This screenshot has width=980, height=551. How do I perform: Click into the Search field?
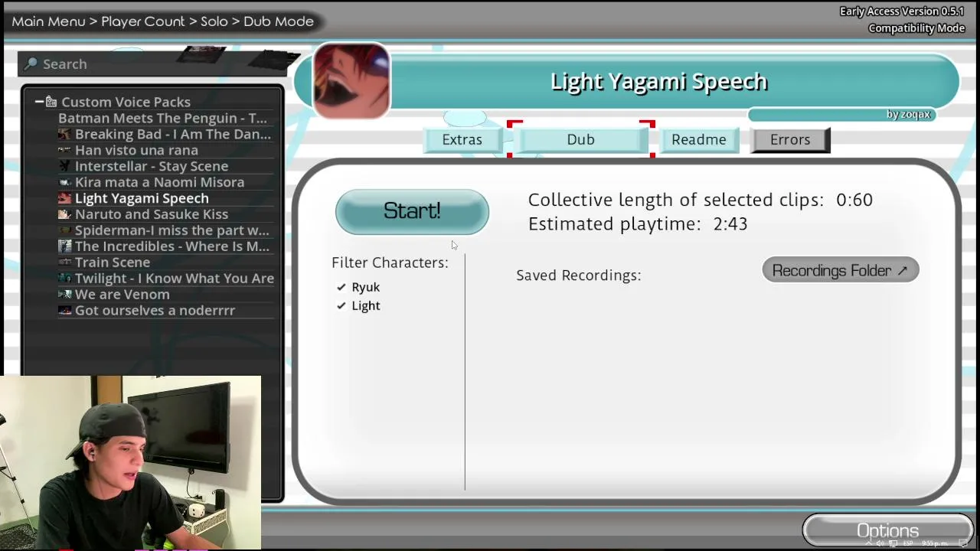(x=153, y=64)
